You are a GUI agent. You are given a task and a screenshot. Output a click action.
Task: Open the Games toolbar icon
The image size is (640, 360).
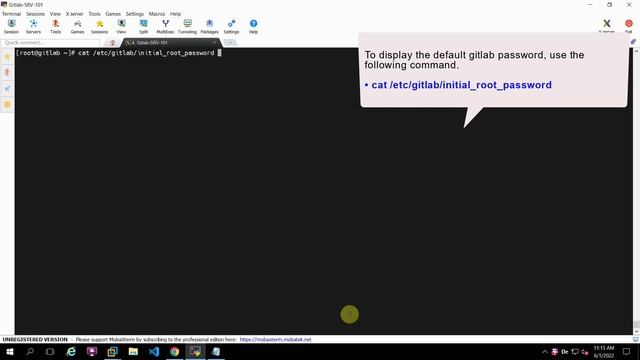tap(78, 26)
